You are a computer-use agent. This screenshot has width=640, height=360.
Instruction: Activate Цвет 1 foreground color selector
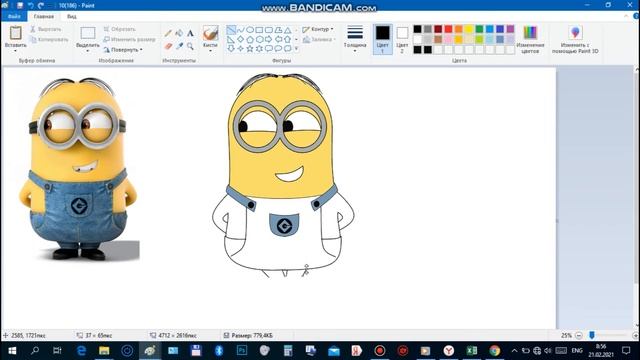tap(382, 39)
